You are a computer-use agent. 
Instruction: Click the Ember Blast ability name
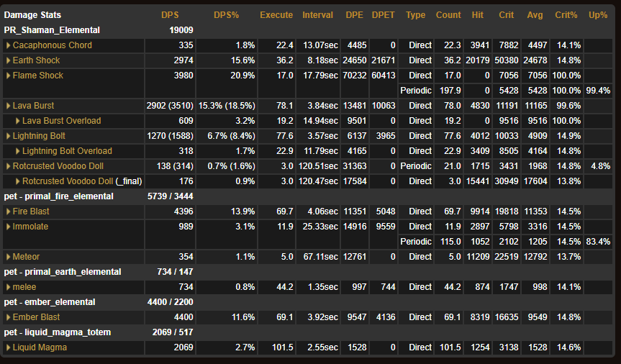click(36, 317)
